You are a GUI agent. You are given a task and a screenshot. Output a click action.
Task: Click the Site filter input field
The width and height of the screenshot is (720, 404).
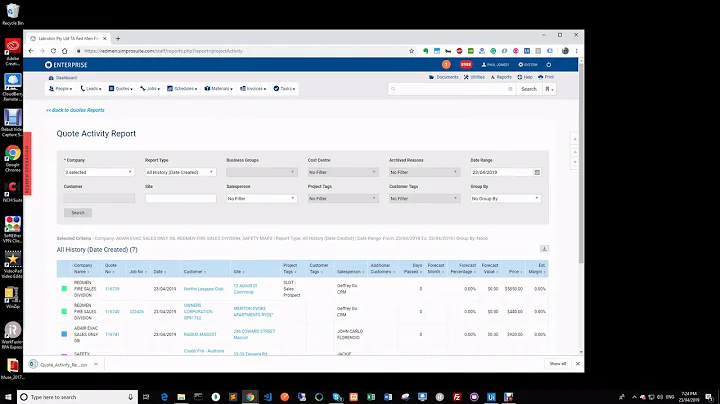(x=180, y=198)
